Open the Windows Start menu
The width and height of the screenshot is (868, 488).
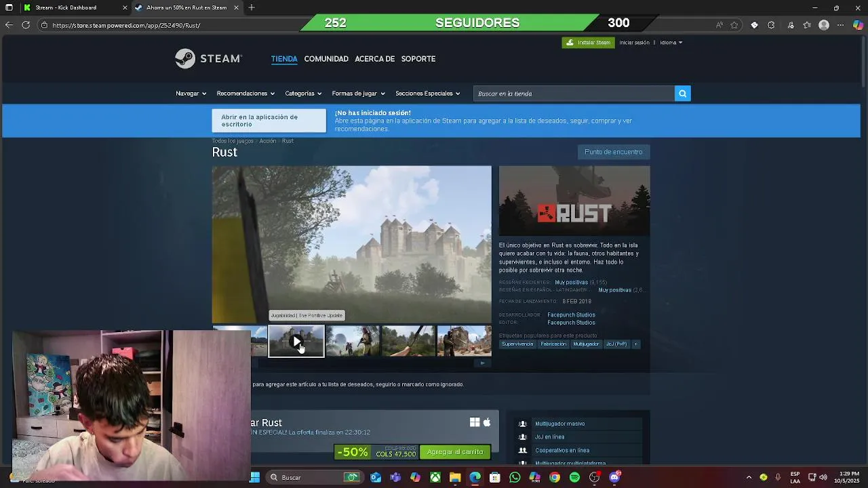255,477
